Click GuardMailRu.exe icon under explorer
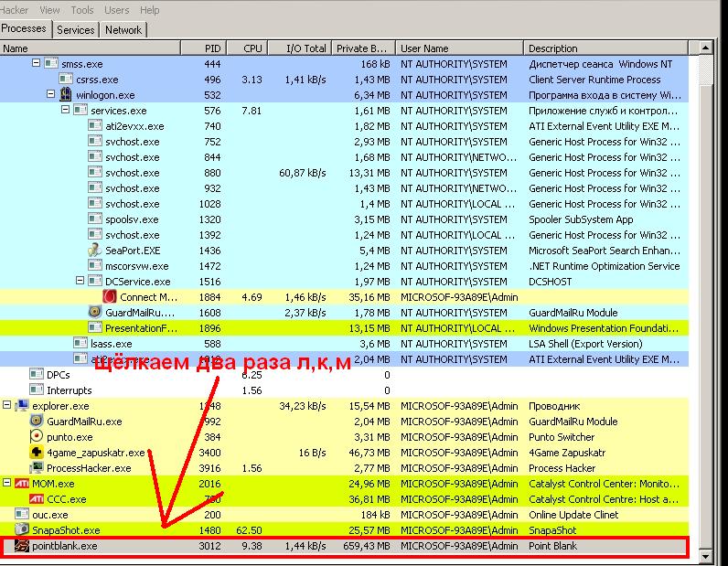Viewport: 728px width, 566px height. 37,422
